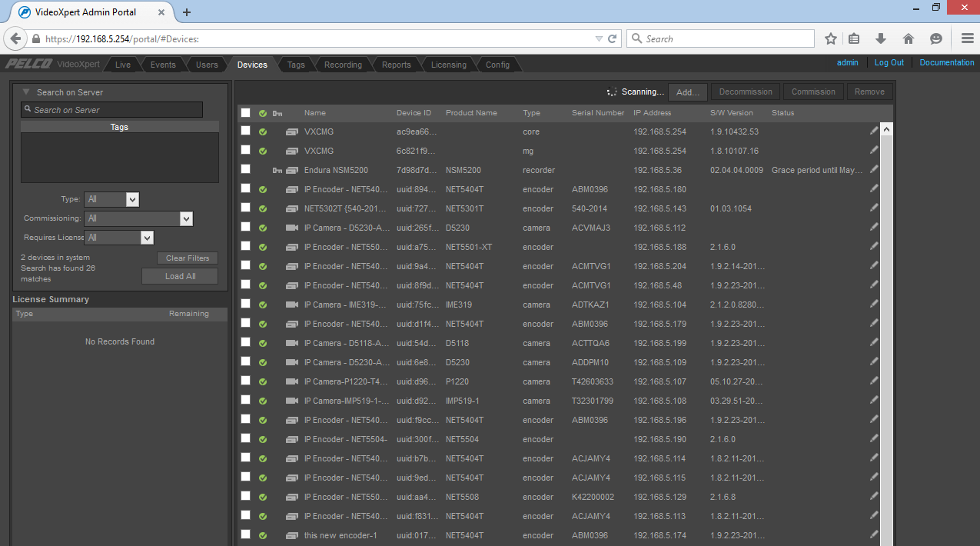Image resolution: width=980 pixels, height=546 pixels.
Task: Click the camera icon beside IP Camera - IME319
Action: tap(291, 305)
